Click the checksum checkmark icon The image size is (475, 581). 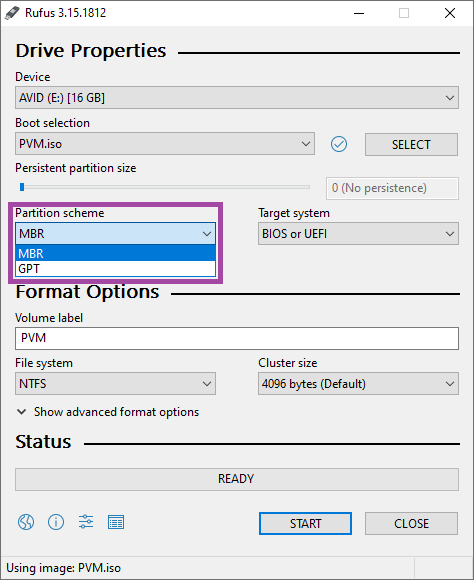point(339,144)
